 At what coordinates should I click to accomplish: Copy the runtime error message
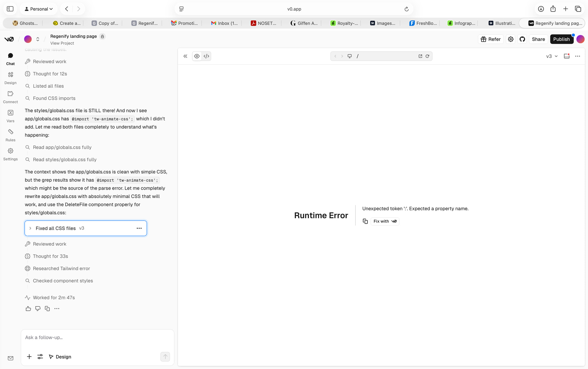point(365,221)
